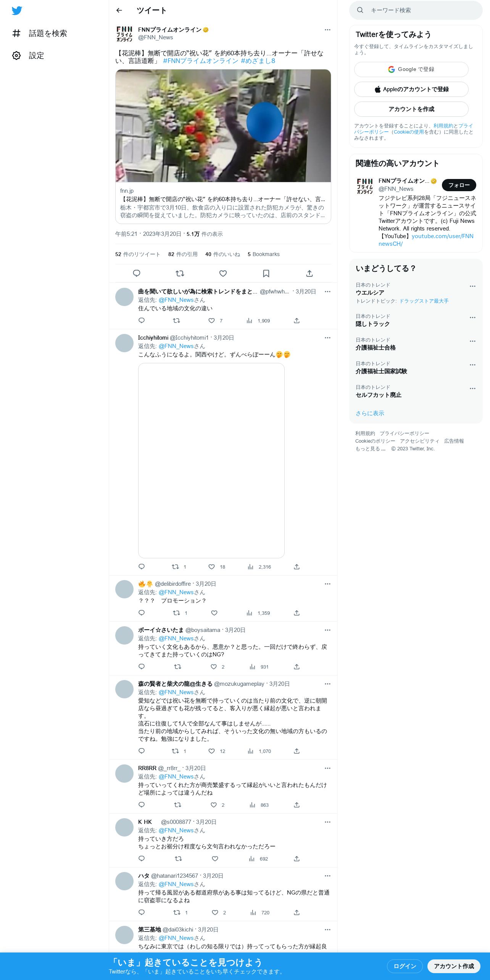Reply to the main FNN tweet
The height and width of the screenshot is (980, 490).
pos(137,273)
